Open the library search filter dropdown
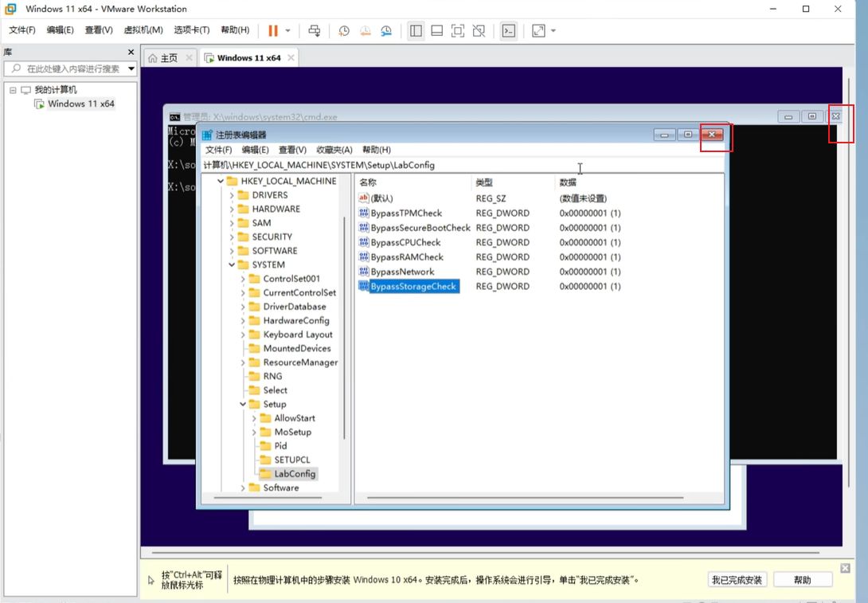Screen dimensions: 868x603 pos(131,69)
